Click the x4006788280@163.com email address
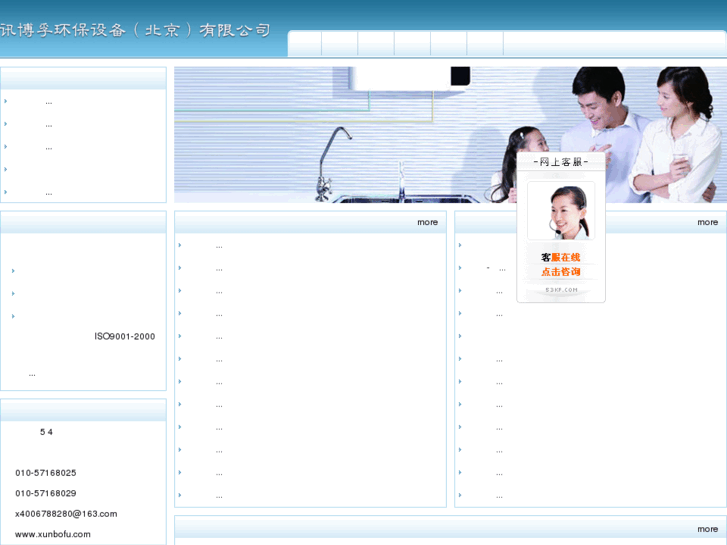The height and width of the screenshot is (545, 727). click(x=66, y=514)
